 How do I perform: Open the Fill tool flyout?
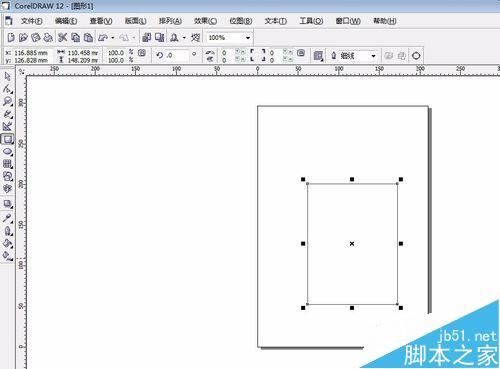(x=7, y=243)
